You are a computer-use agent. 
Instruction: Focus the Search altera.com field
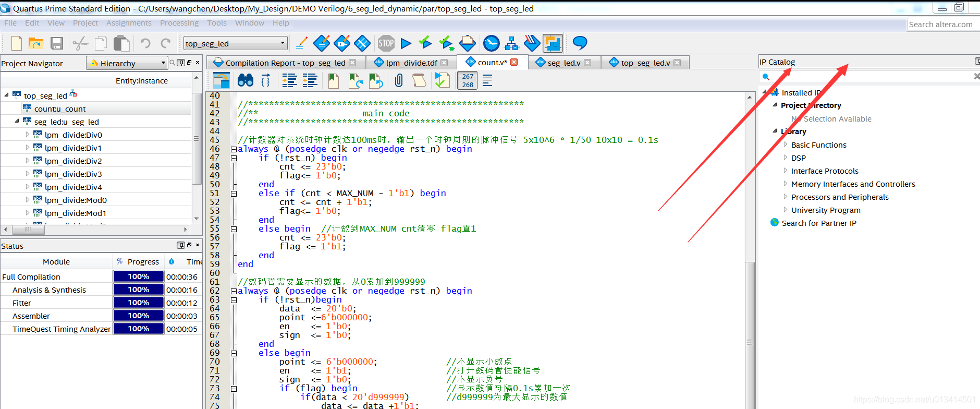pyautogui.click(x=943, y=24)
